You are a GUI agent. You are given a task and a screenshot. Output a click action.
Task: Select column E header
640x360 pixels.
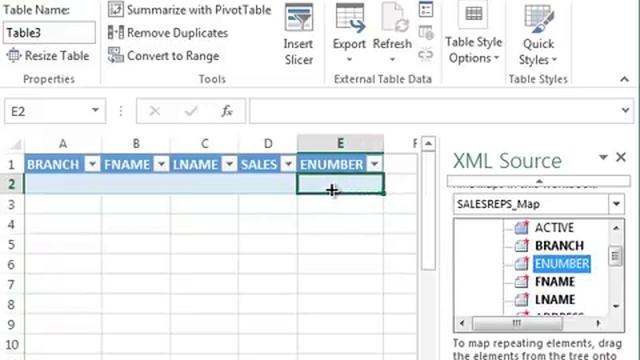pyautogui.click(x=340, y=144)
